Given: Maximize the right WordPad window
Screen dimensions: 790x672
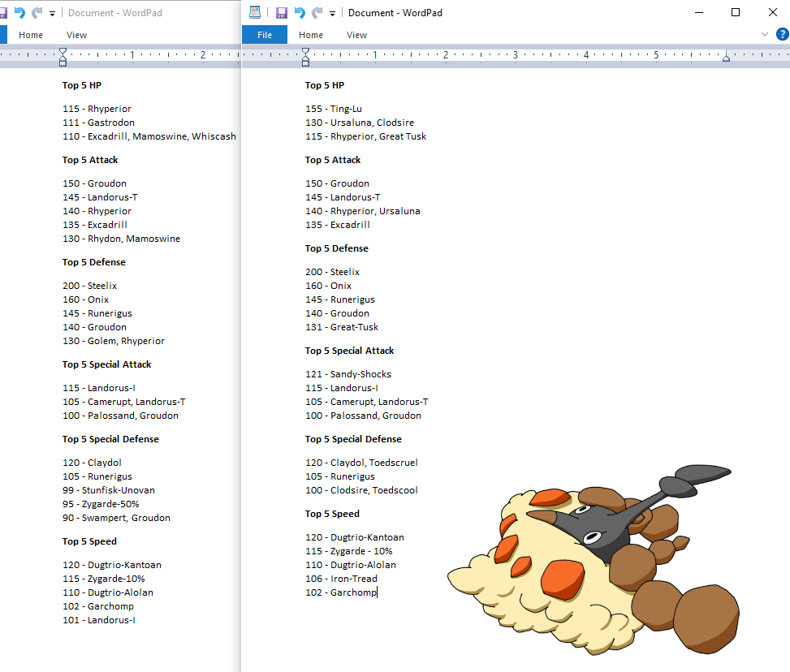Looking at the screenshot, I should click(x=736, y=12).
